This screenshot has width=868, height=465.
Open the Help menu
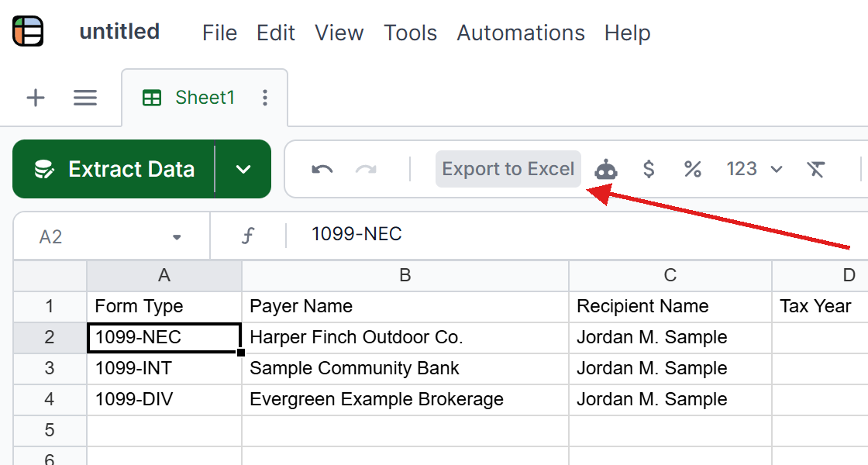tap(627, 33)
